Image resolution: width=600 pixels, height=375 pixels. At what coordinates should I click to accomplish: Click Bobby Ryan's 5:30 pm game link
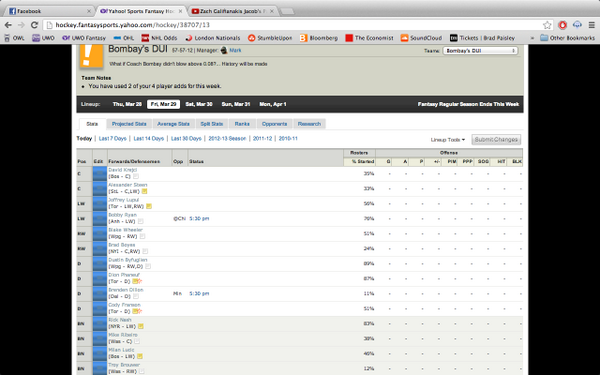(x=199, y=218)
